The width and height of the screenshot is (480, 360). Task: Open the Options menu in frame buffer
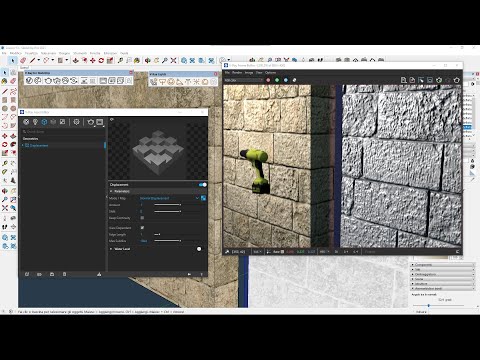(x=270, y=73)
